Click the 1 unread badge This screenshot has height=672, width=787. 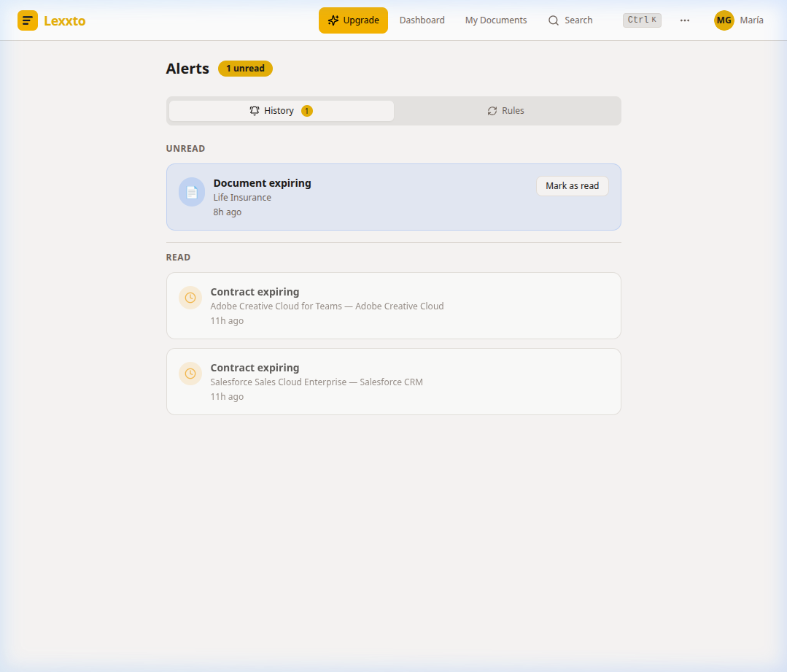pos(245,69)
